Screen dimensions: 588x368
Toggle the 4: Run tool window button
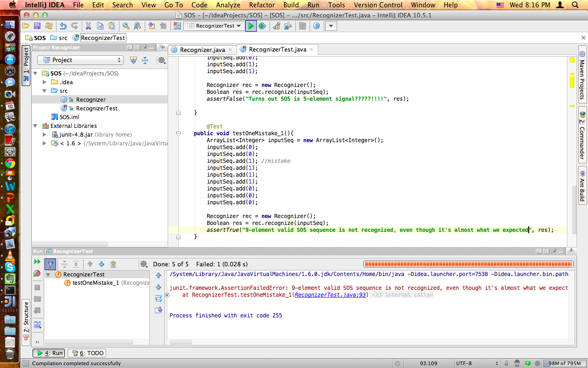pyautogui.click(x=50, y=353)
